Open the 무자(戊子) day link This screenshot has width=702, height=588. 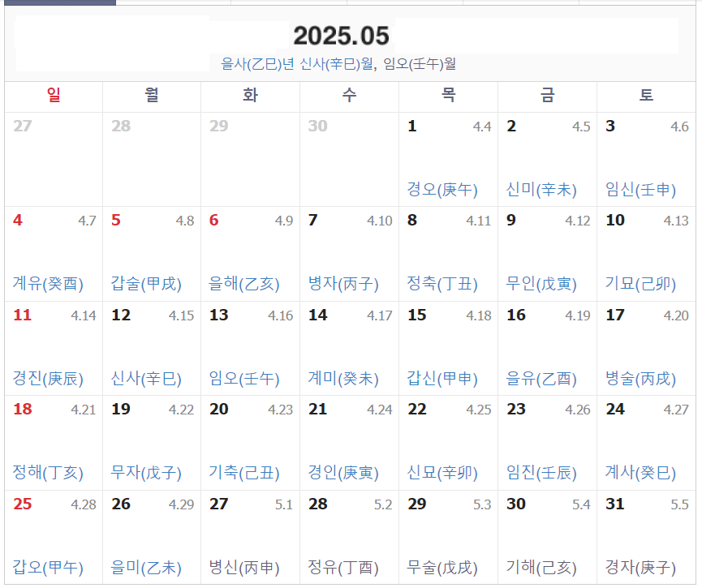pyautogui.click(x=146, y=473)
